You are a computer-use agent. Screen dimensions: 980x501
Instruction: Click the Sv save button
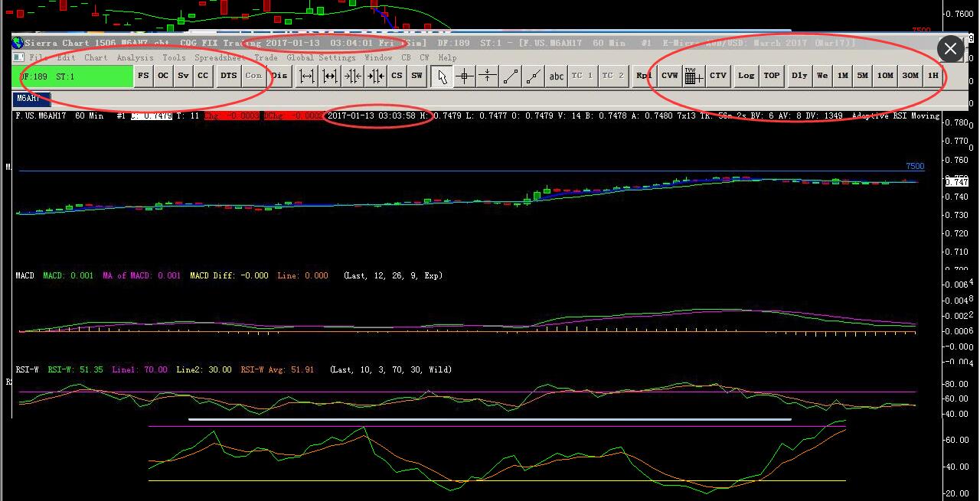coord(183,76)
